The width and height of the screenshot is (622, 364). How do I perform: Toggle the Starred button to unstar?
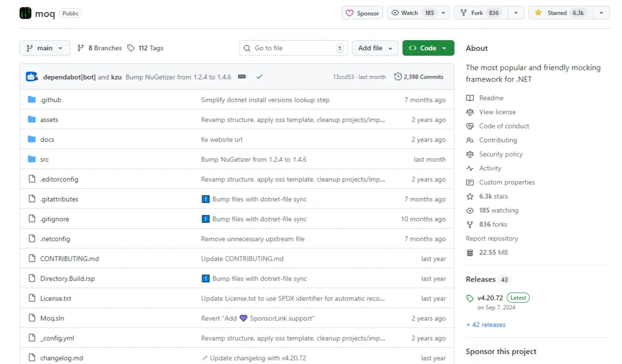tap(560, 13)
